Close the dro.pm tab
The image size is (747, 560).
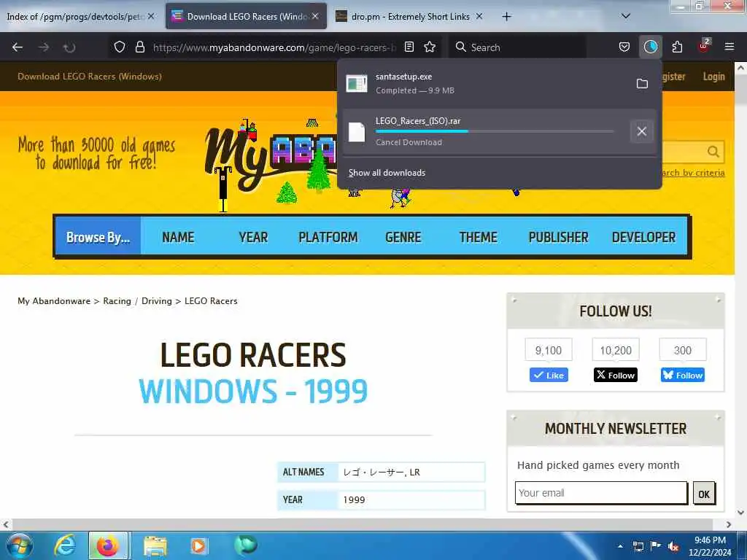[479, 16]
